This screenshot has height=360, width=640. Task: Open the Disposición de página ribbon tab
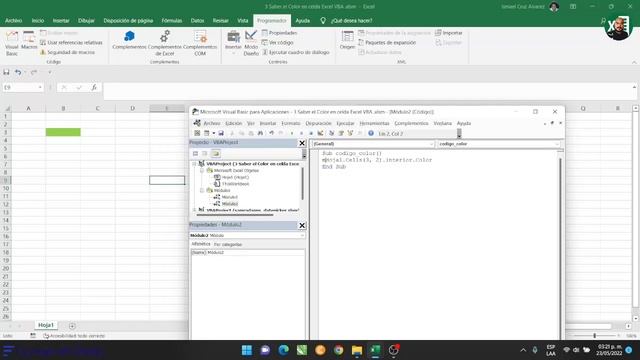point(128,20)
